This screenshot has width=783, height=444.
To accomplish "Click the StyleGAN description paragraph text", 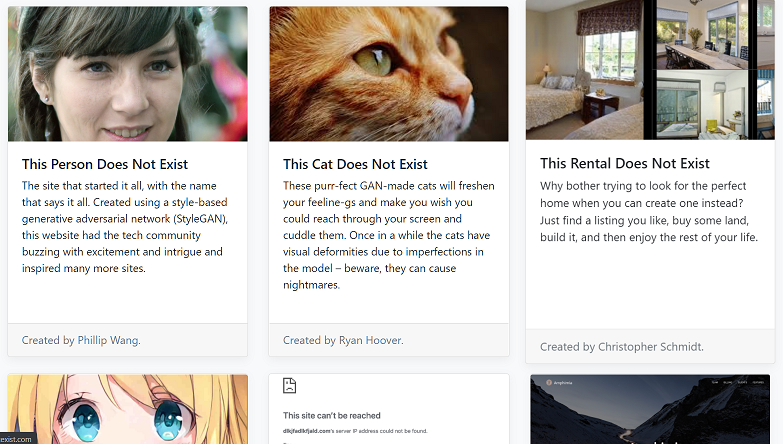I will point(125,227).
